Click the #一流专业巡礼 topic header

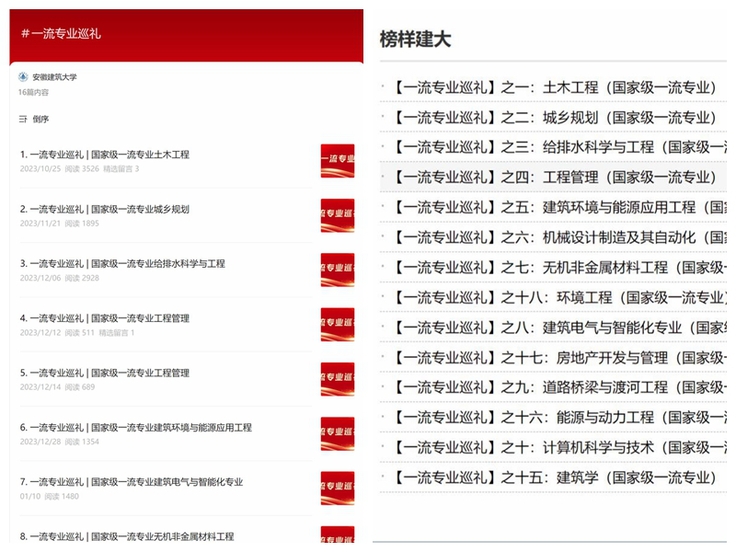click(61, 33)
